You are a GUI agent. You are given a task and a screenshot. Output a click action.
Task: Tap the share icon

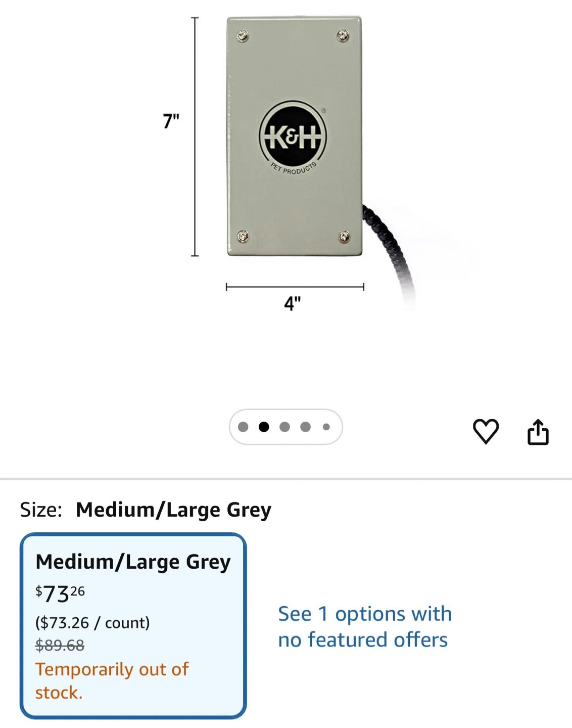pyautogui.click(x=538, y=432)
